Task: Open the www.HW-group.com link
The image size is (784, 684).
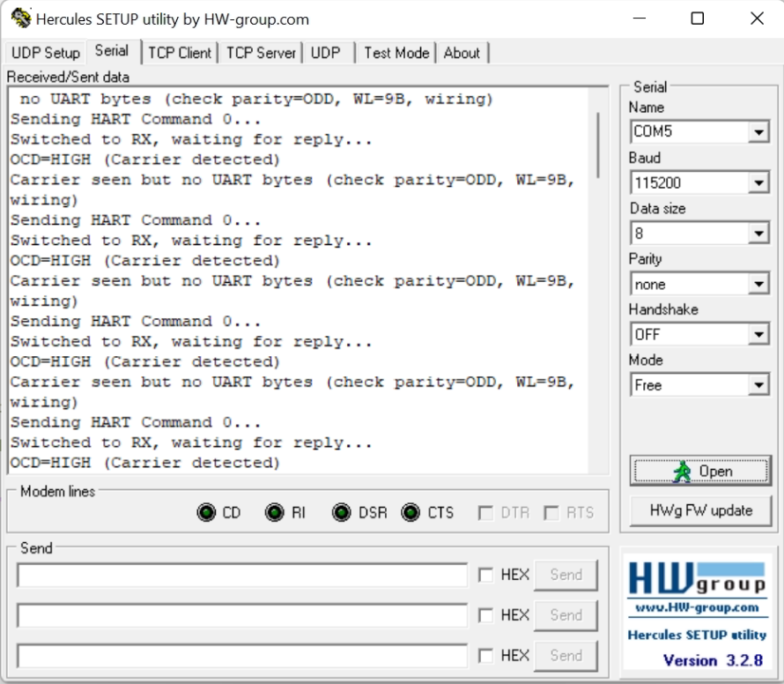Action: pos(697,607)
